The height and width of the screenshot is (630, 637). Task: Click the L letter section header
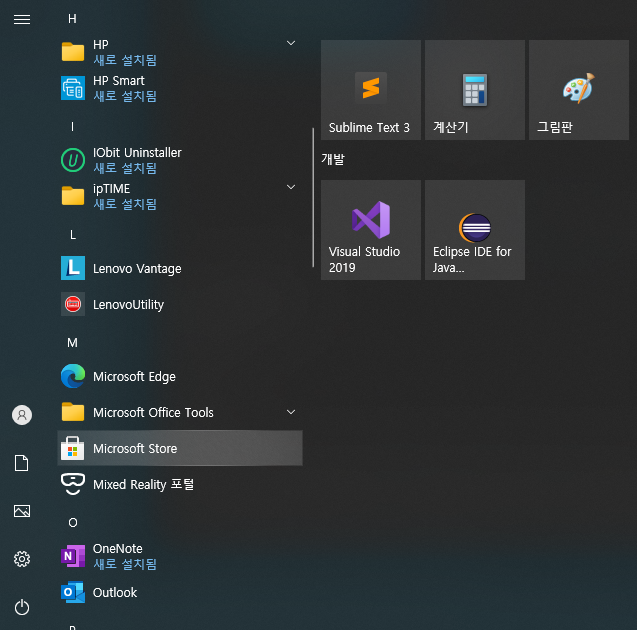pyautogui.click(x=72, y=235)
